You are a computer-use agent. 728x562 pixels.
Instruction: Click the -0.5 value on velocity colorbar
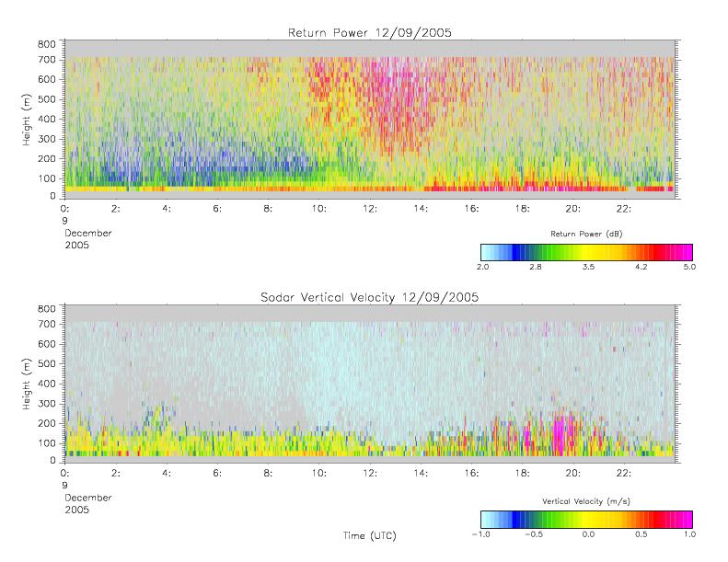[534, 534]
